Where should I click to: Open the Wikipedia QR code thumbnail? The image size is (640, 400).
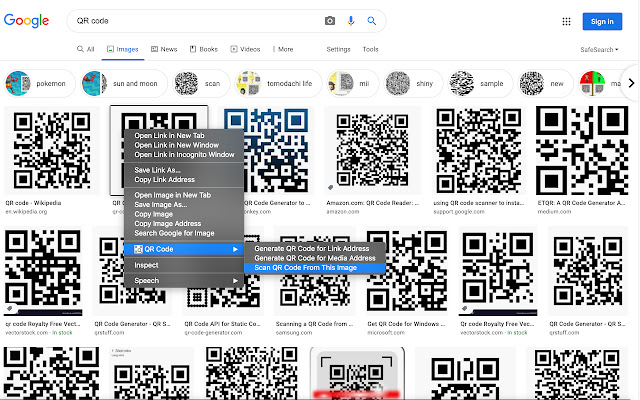coord(51,151)
